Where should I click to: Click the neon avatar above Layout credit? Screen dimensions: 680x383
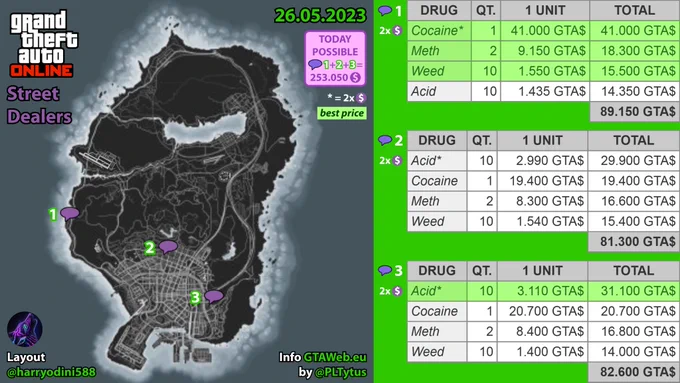pos(25,329)
